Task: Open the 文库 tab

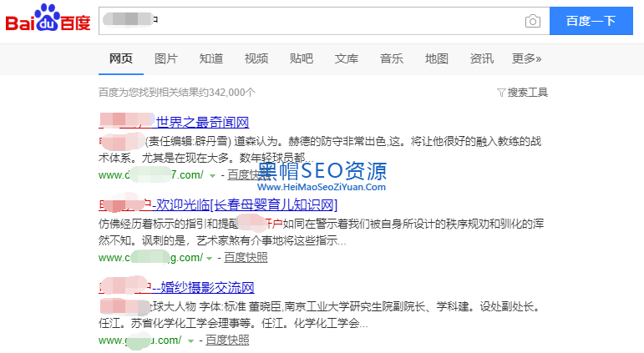Action: coord(346,58)
